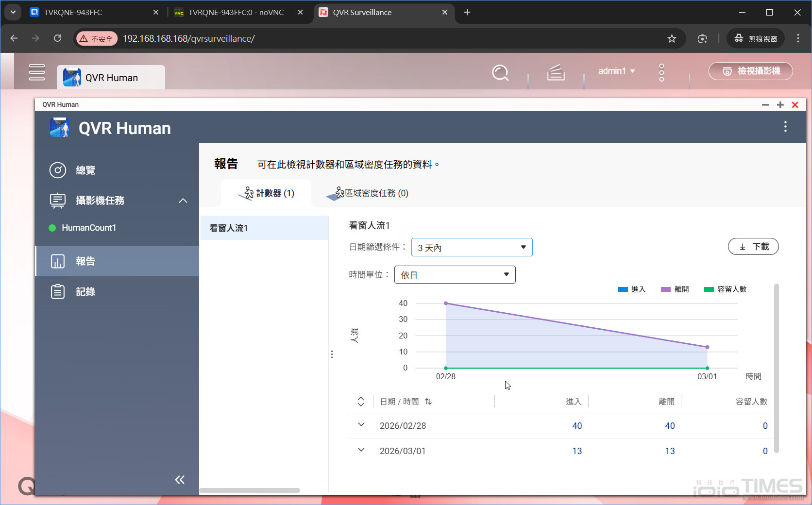Reload the page with browser refresh icon
The width and height of the screenshot is (812, 505).
[57, 38]
